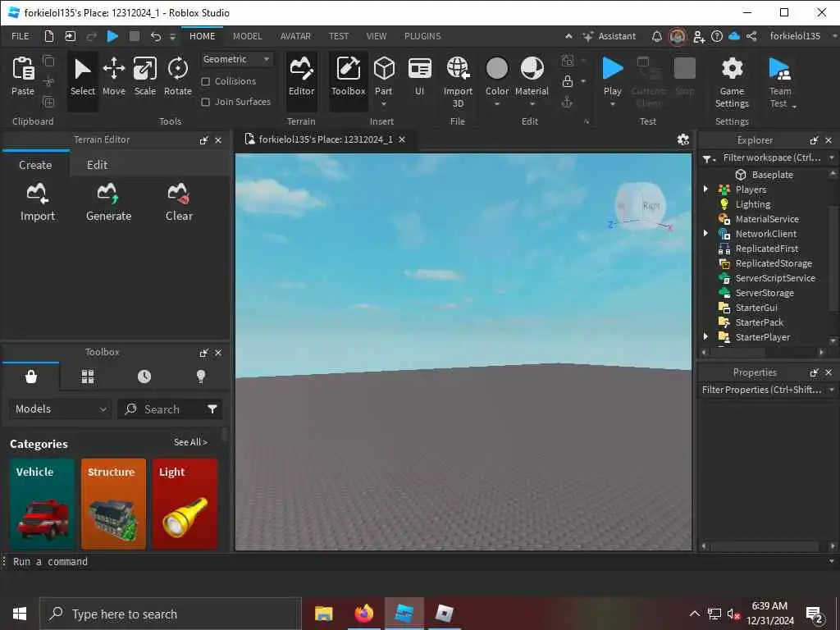Toggle the lock tool icon
Viewport: 840px width, 630px height.
568,81
